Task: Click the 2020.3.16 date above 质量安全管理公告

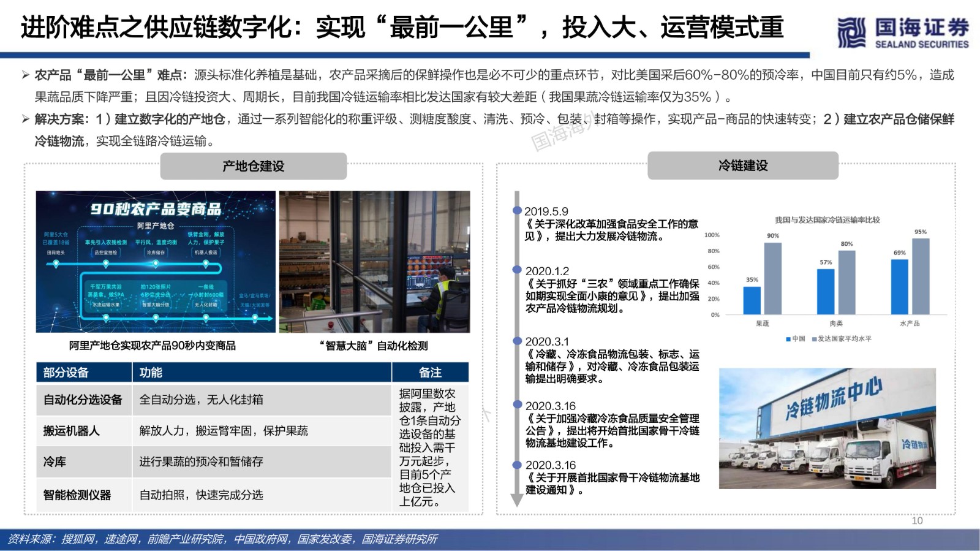Action: click(x=551, y=406)
